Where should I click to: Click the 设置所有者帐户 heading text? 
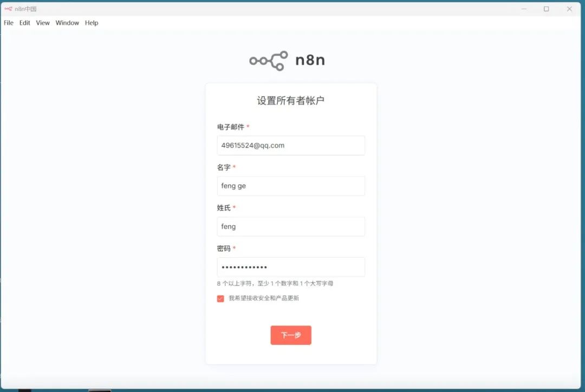(x=291, y=100)
